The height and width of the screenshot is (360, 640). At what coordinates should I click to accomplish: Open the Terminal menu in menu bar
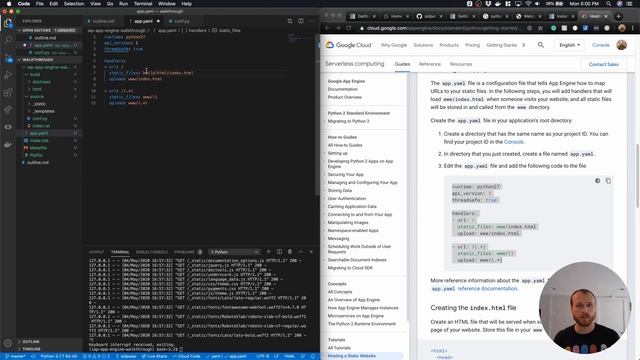tap(143, 4)
